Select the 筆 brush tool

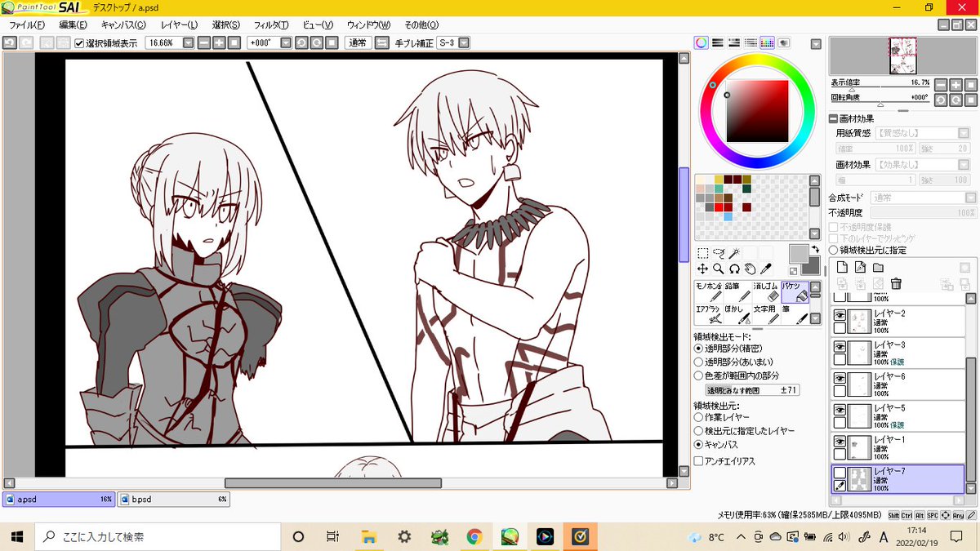point(795,315)
